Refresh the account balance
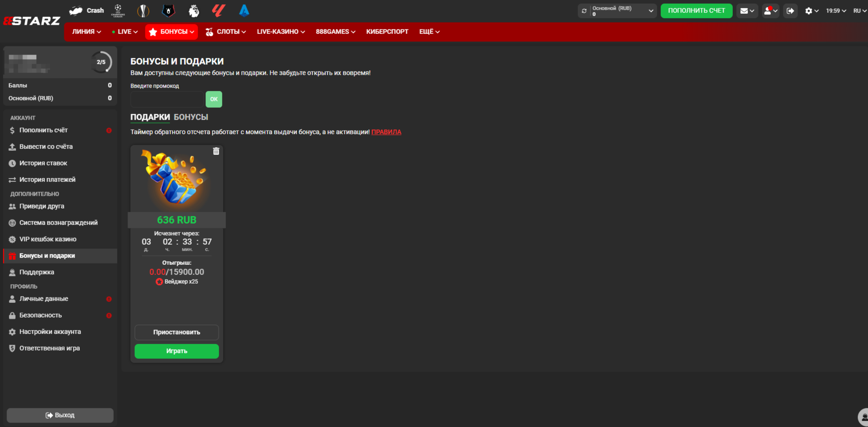 click(x=584, y=11)
